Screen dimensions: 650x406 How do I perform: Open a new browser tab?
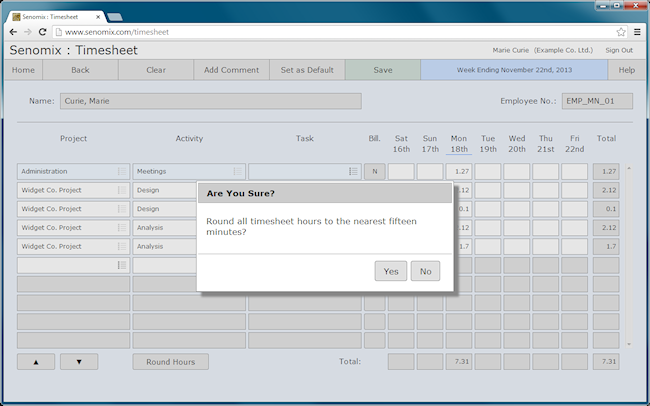click(x=114, y=17)
